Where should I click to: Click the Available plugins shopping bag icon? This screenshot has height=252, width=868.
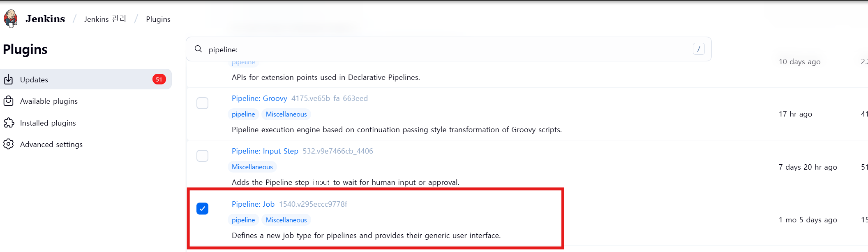click(9, 101)
